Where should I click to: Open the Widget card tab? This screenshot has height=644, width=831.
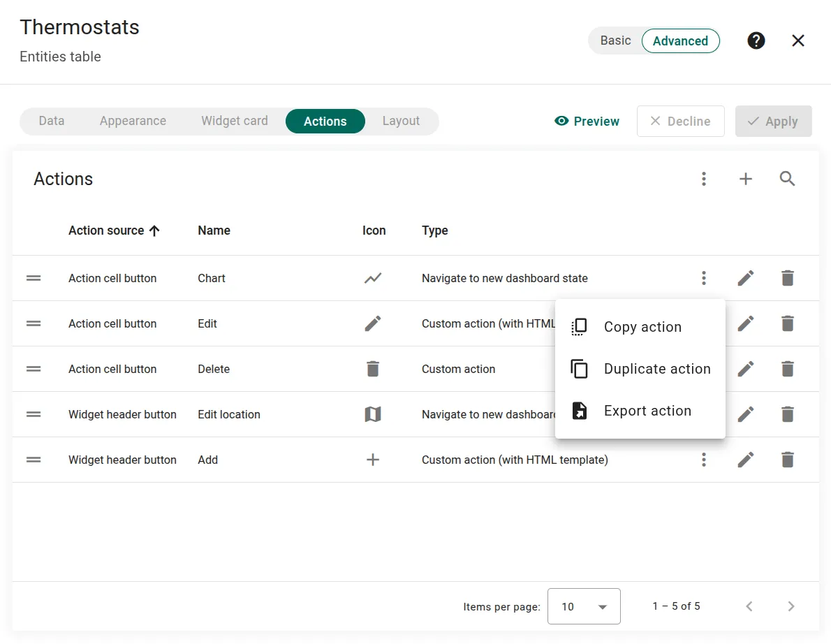point(234,121)
